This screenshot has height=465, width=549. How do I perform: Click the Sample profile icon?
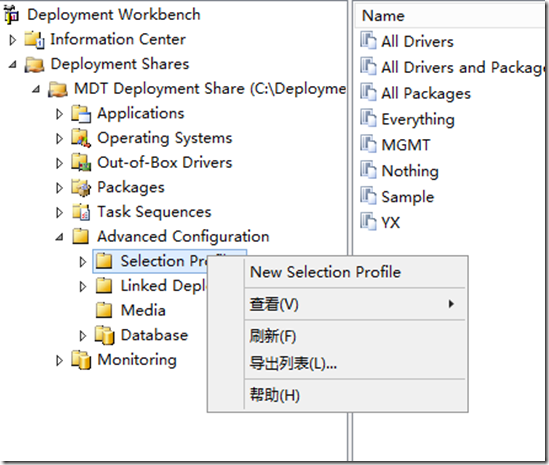368,196
